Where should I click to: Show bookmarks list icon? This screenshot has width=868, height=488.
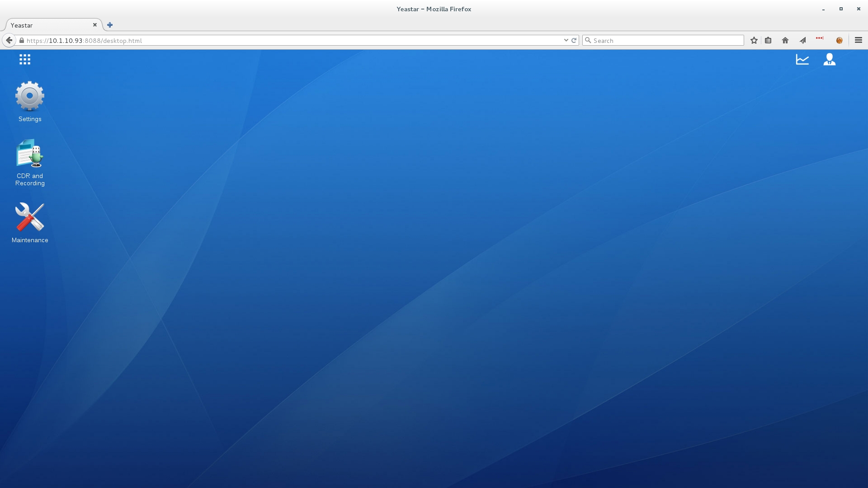tap(768, 40)
